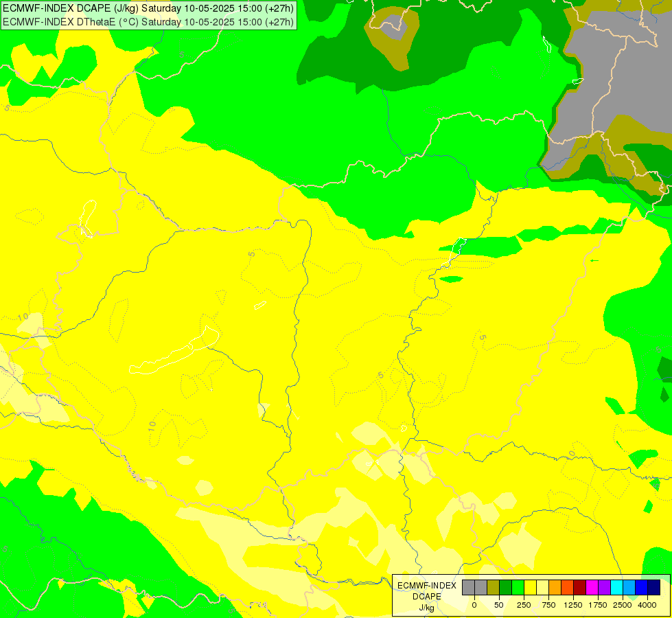Click the legend scale label 1250

pyautogui.click(x=573, y=605)
